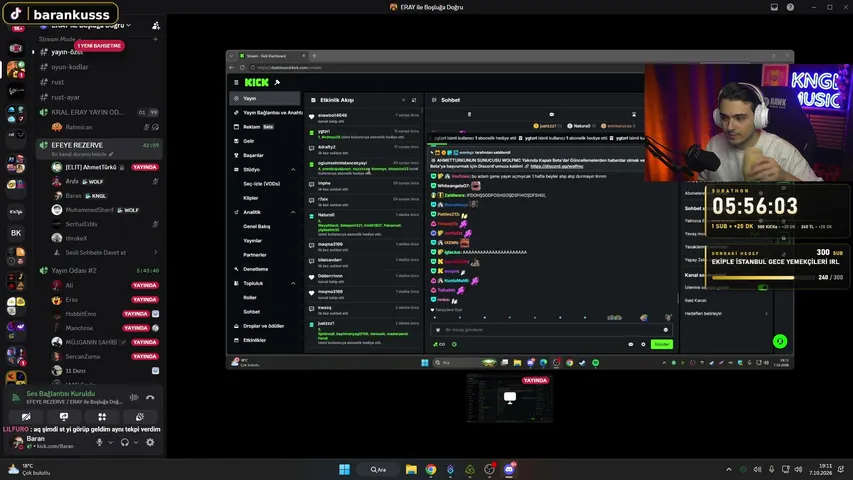The height and width of the screenshot is (480, 853).
Task: Open the yayın-özel text channel
Action: click(66, 52)
